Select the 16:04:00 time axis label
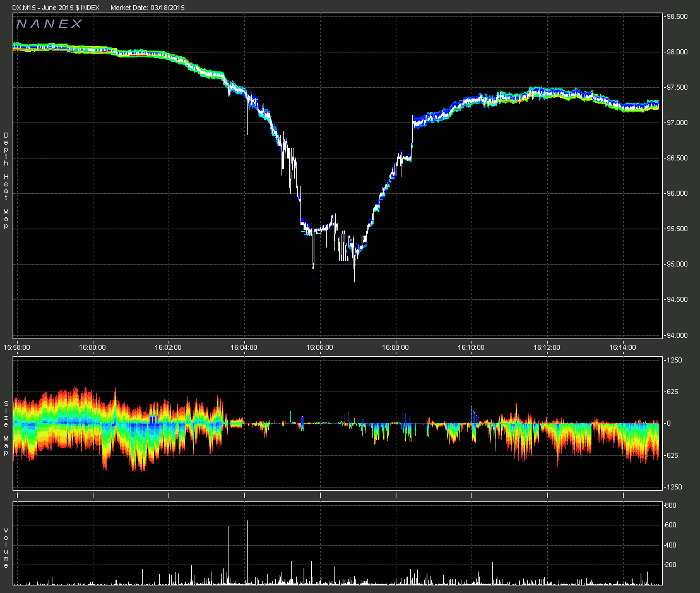The width and height of the screenshot is (700, 593). (244, 347)
